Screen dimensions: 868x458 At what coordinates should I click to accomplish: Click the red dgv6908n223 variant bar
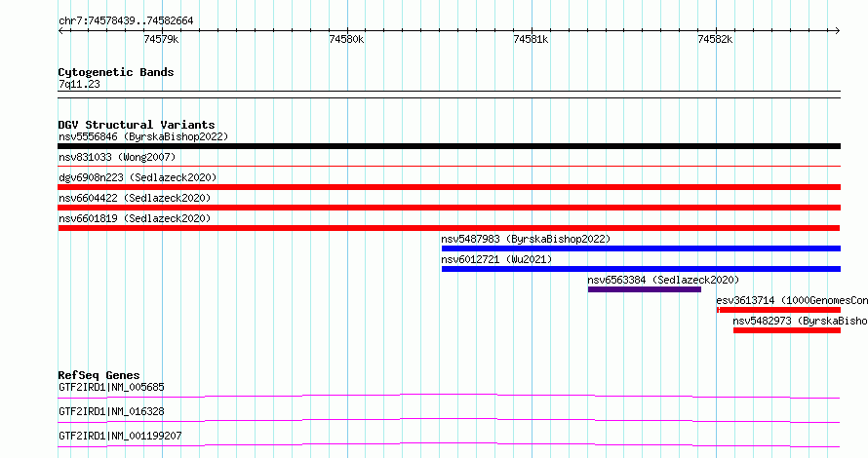tap(449, 187)
